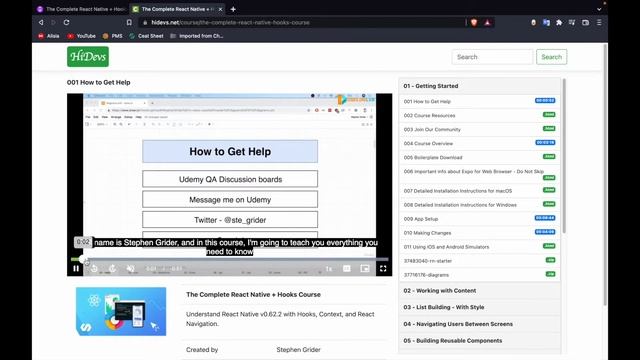
Task: Click the video progress bar
Action: pos(229,259)
